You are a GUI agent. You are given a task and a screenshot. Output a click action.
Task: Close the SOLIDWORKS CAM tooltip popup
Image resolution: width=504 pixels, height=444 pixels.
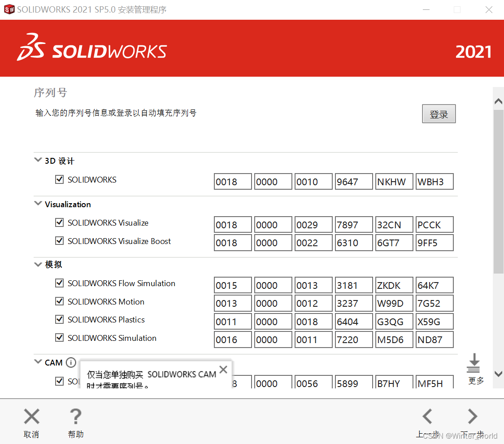click(x=223, y=370)
